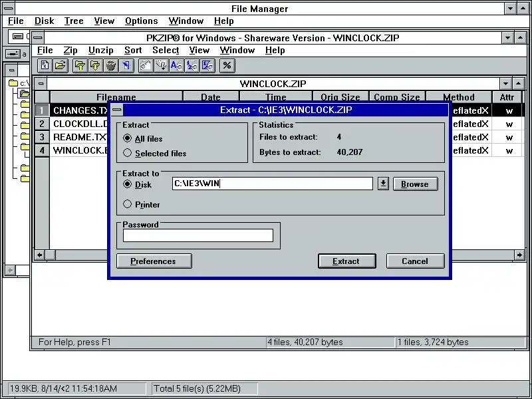Open the Select menu in PKZIP
Screen dimensions: 532x399
point(166,51)
